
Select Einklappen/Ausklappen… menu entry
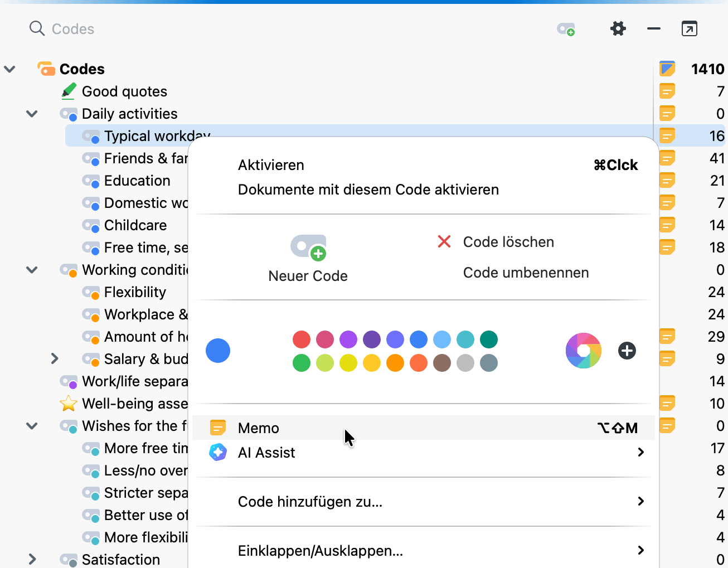pyautogui.click(x=423, y=550)
